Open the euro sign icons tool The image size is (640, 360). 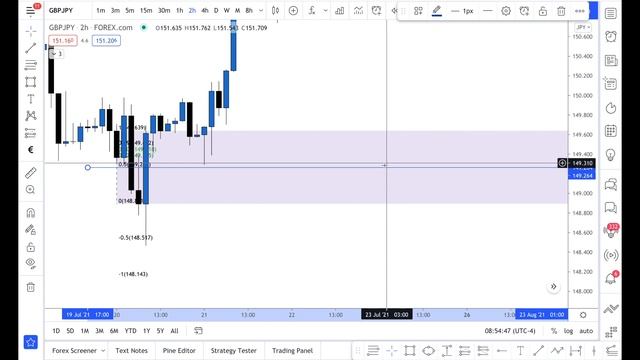tap(31, 149)
